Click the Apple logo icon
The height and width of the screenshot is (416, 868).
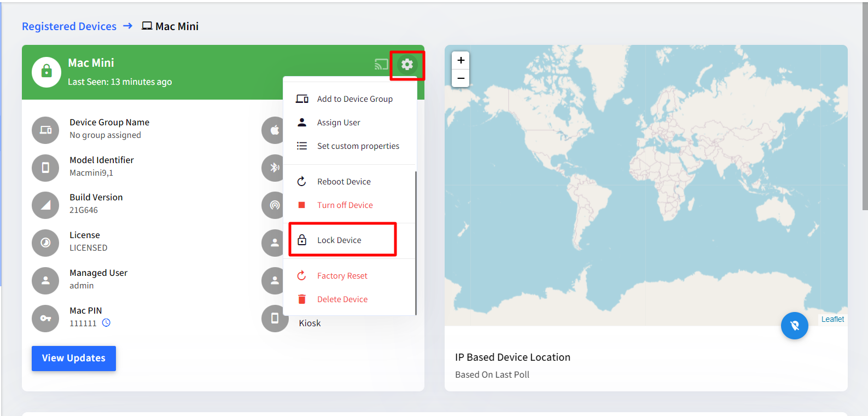pyautogui.click(x=273, y=130)
